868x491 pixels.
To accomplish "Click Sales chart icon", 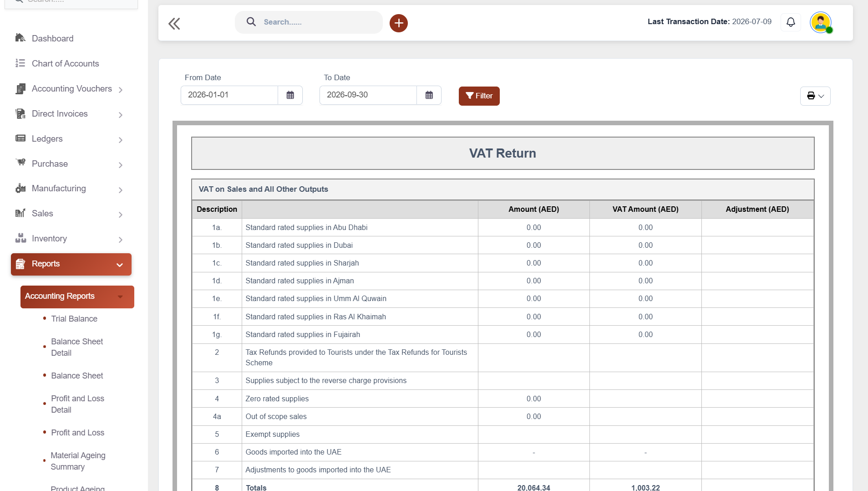I will coord(20,213).
